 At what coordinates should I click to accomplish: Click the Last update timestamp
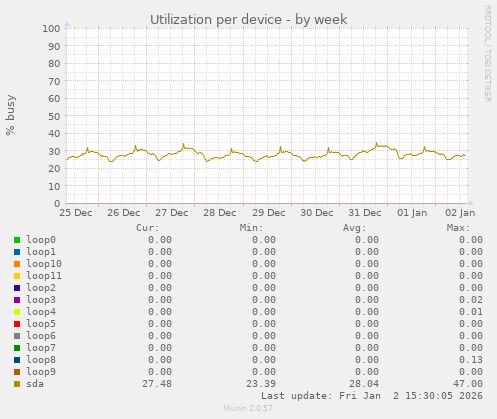click(x=372, y=396)
